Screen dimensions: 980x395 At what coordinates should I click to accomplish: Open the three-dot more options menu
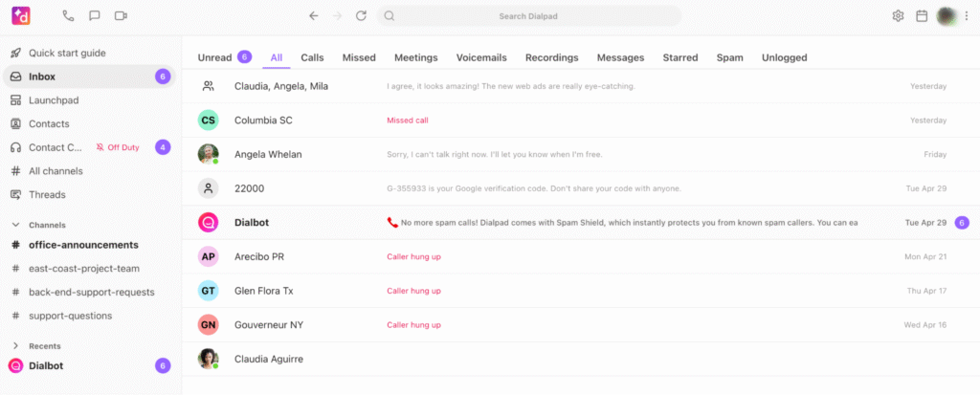[967, 16]
